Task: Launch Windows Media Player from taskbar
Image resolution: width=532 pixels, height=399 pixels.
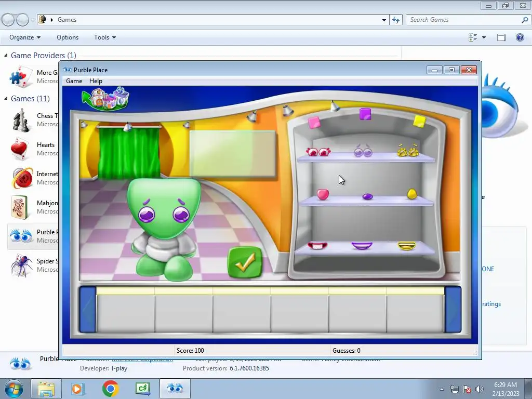Action: pos(78,389)
